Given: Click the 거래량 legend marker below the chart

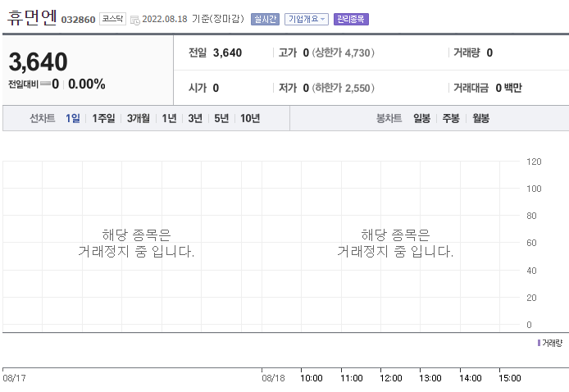Looking at the screenshot, I should pyautogui.click(x=539, y=343).
